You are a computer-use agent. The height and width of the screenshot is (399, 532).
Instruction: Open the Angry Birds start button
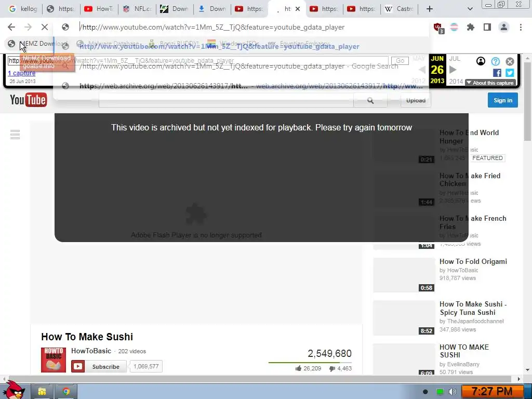click(14, 390)
